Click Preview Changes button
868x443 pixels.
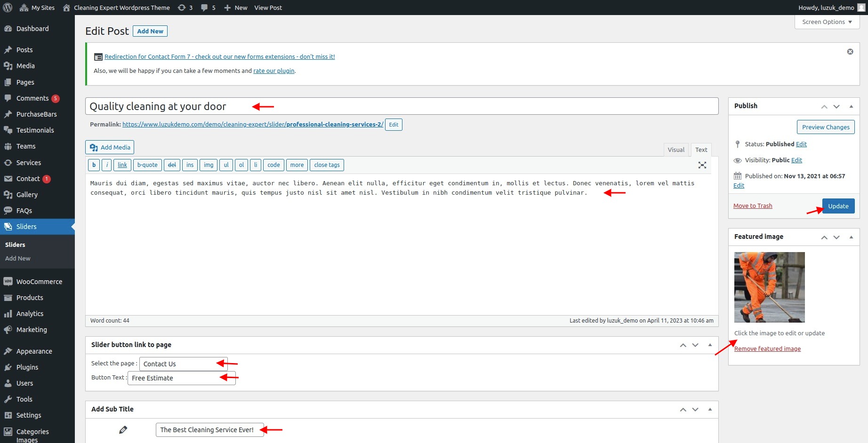pyautogui.click(x=826, y=127)
